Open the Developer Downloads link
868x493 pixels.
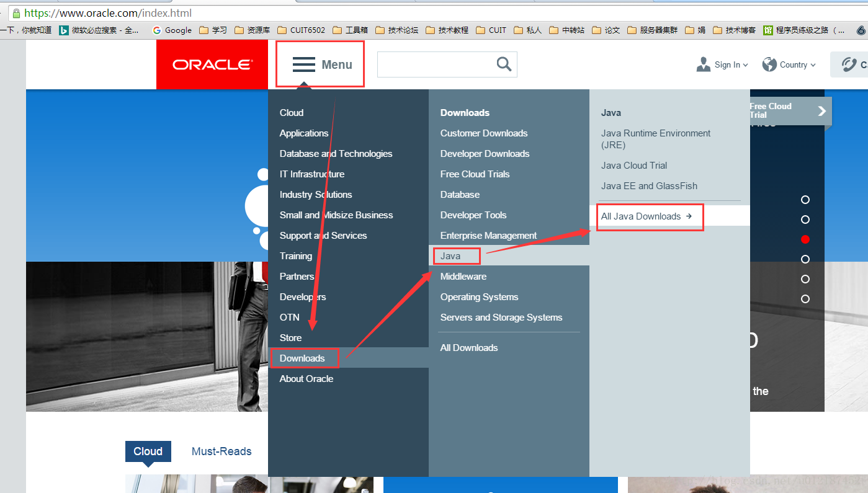(x=485, y=154)
